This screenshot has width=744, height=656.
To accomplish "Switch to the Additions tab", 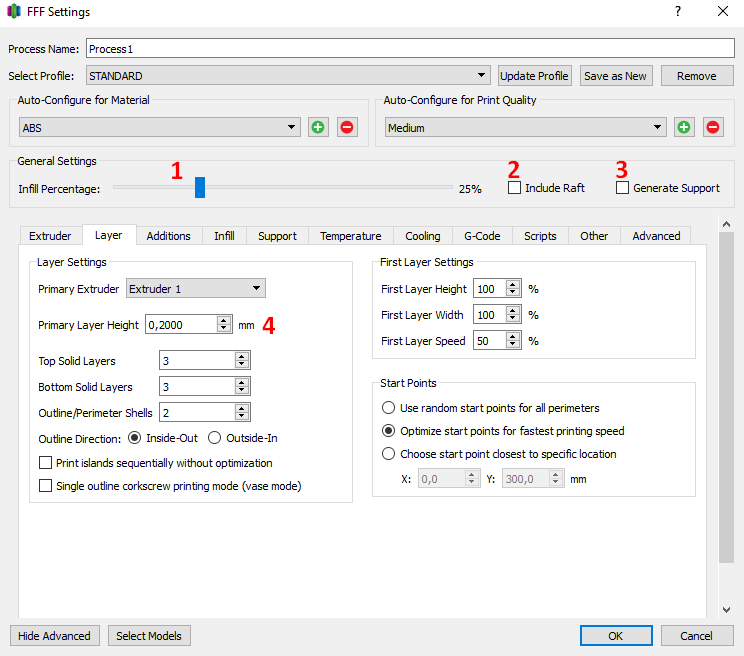I will (168, 236).
